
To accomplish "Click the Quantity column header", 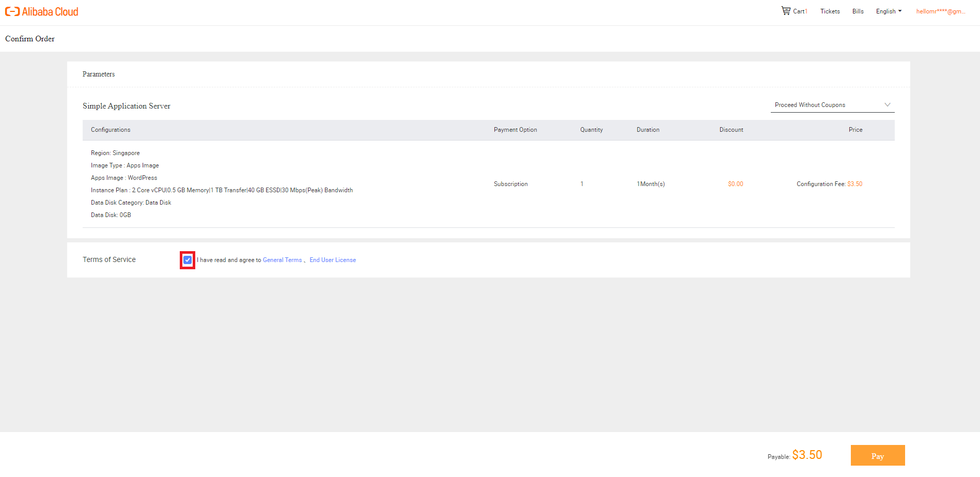I will pyautogui.click(x=592, y=130).
